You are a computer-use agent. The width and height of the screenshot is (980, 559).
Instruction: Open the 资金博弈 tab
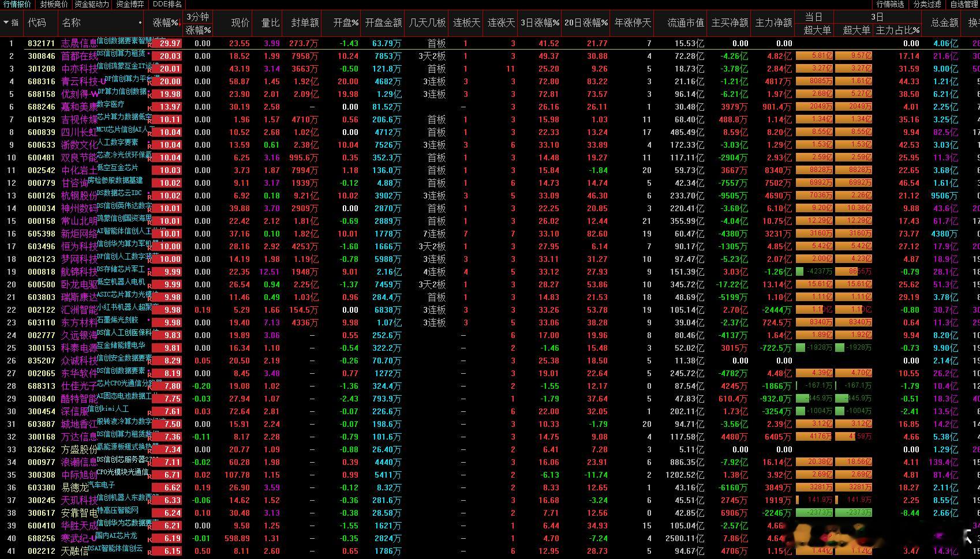click(x=130, y=4)
